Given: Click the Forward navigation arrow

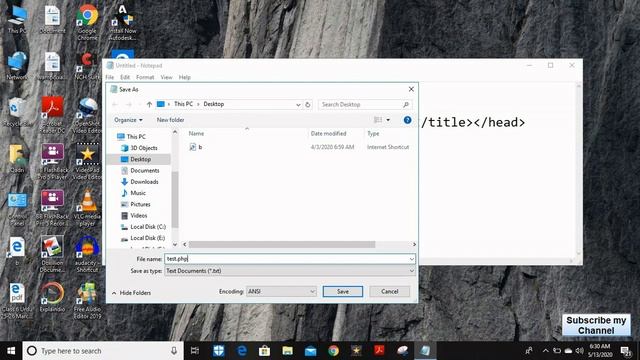Looking at the screenshot, I should (129, 104).
